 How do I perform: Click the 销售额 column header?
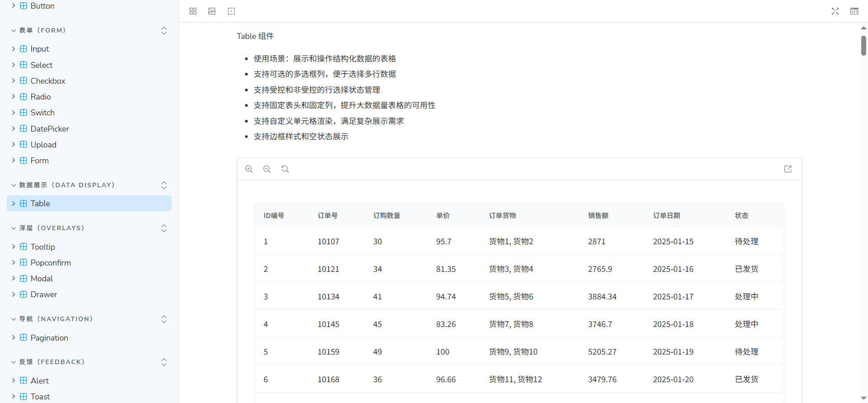(x=598, y=216)
